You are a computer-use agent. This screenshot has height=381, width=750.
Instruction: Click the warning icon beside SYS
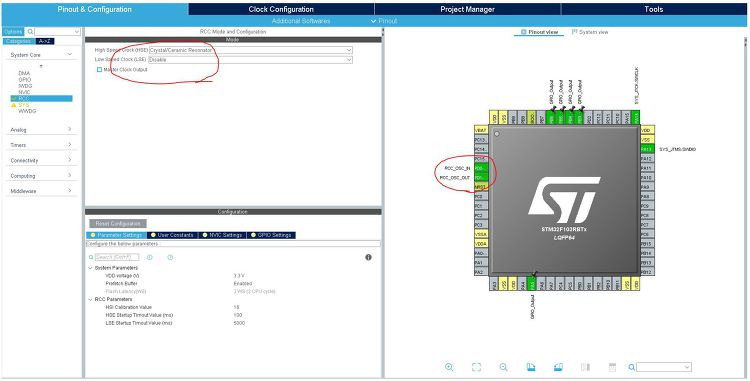coord(13,105)
